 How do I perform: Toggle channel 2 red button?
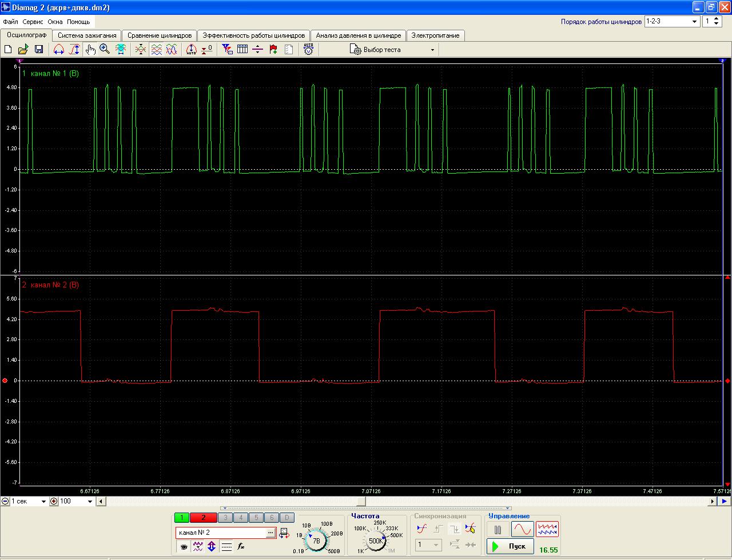[203, 518]
